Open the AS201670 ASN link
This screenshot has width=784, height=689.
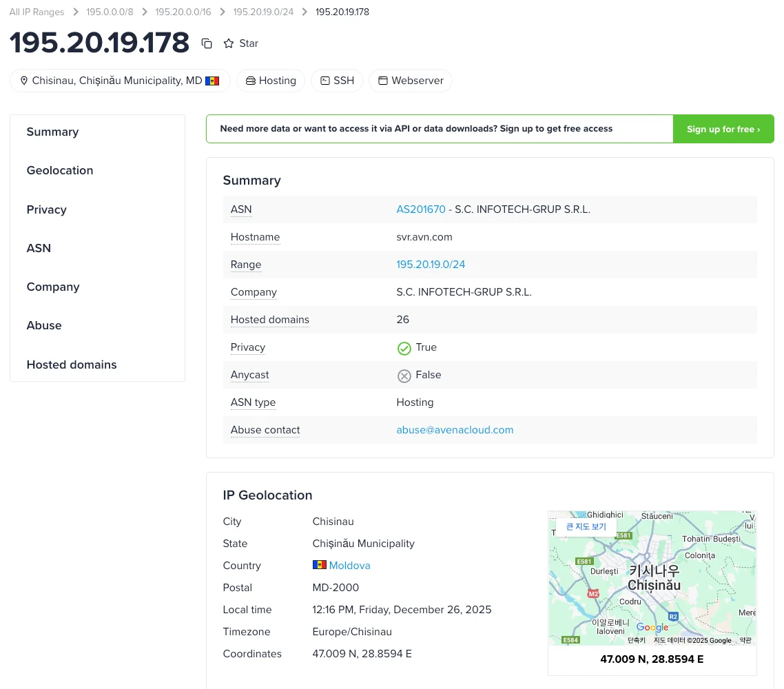[x=421, y=209]
